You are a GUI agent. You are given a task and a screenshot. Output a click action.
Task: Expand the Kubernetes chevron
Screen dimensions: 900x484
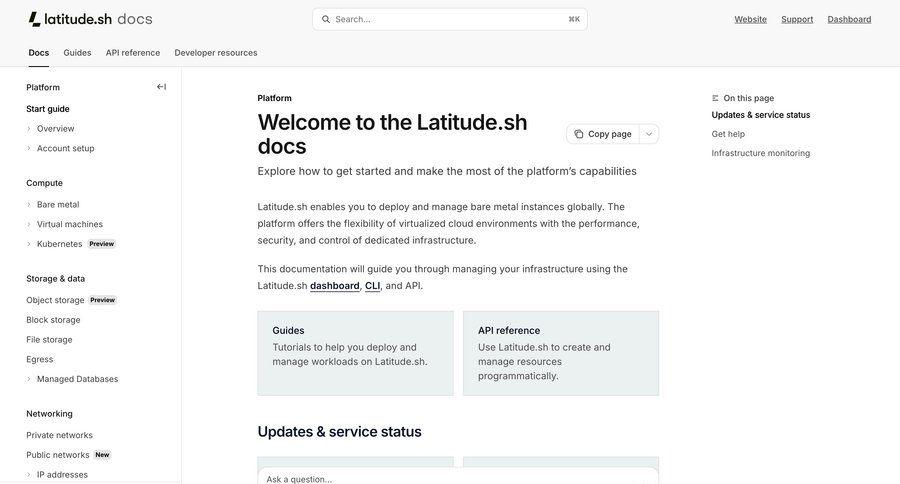pos(29,244)
